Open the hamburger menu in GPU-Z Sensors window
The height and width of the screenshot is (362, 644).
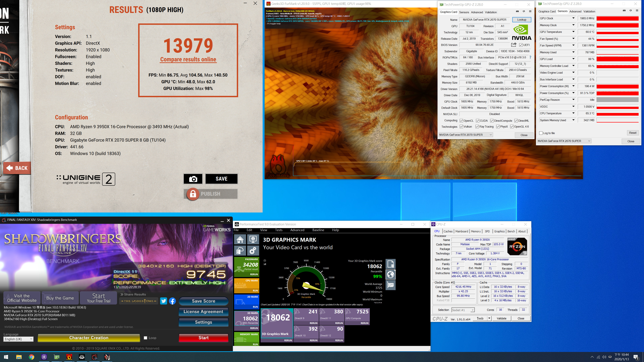pyautogui.click(x=637, y=11)
